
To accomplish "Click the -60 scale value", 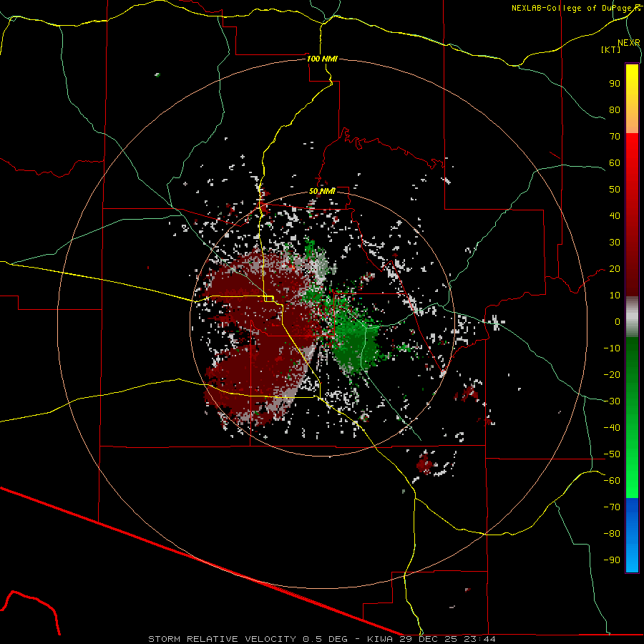I will click(612, 481).
